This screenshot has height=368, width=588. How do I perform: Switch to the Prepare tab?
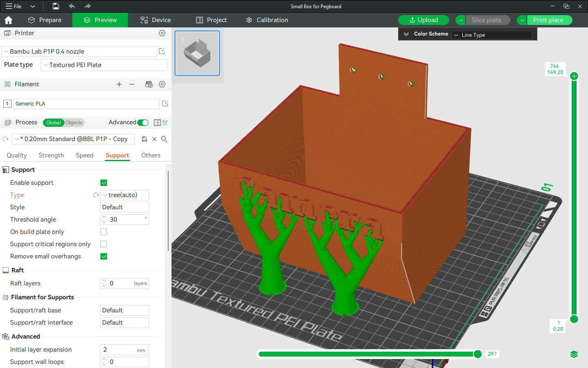click(45, 20)
